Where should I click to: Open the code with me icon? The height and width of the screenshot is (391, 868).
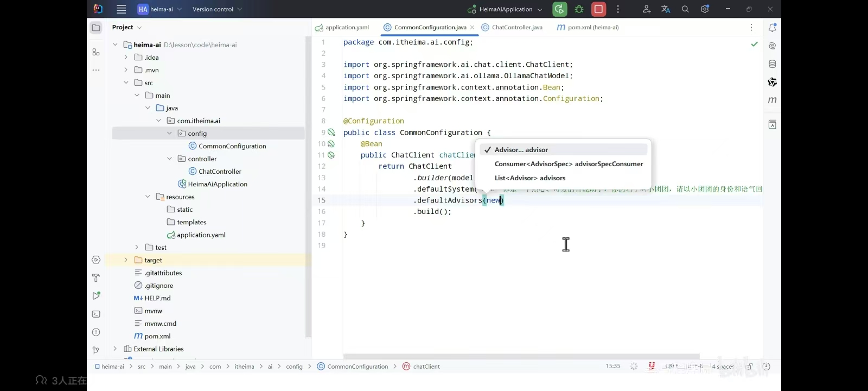pos(646,9)
